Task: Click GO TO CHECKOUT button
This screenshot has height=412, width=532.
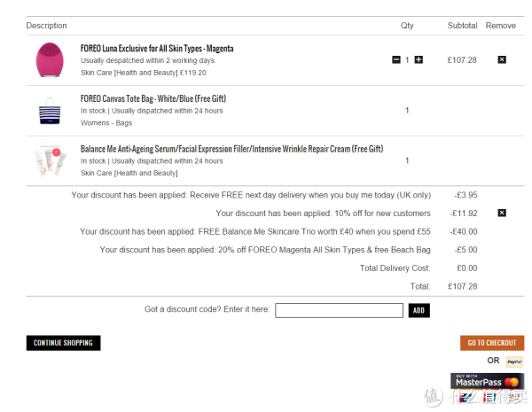Action: [492, 343]
